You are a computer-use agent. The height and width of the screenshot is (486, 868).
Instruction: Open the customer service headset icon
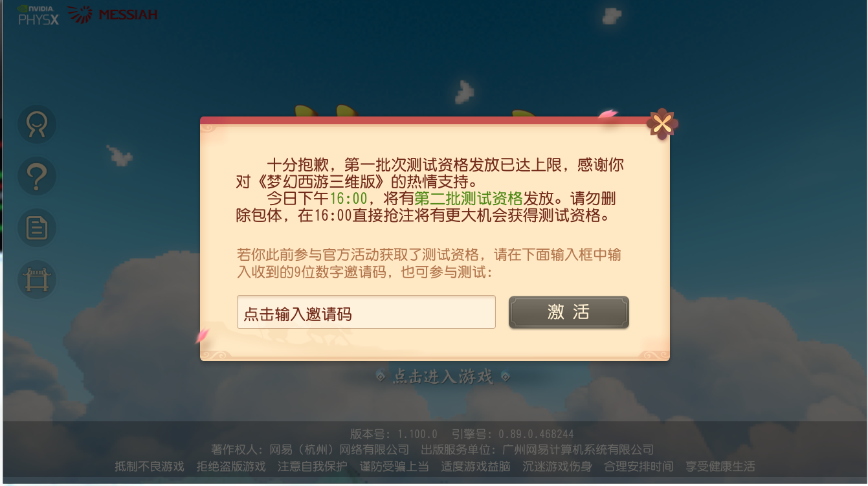coord(36,124)
